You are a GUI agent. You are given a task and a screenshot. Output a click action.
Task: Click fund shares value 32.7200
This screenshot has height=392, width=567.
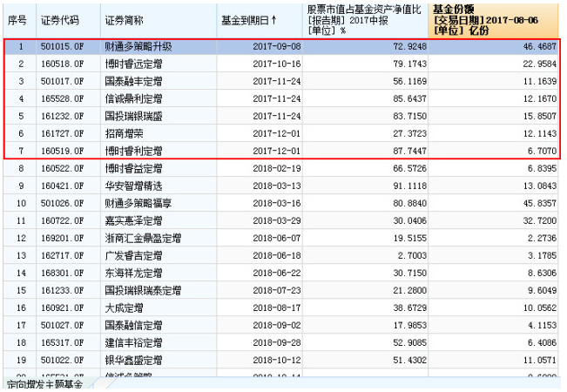click(x=539, y=220)
